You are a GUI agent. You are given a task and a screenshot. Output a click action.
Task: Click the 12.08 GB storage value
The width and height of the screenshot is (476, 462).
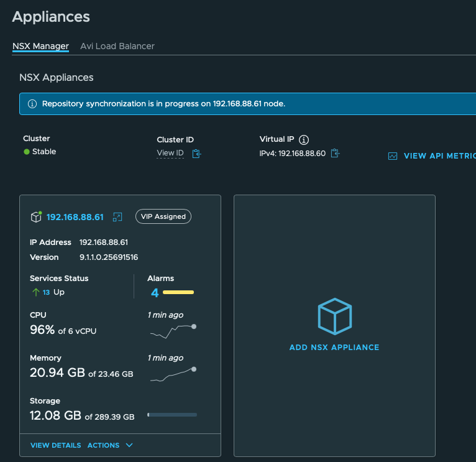coord(55,415)
